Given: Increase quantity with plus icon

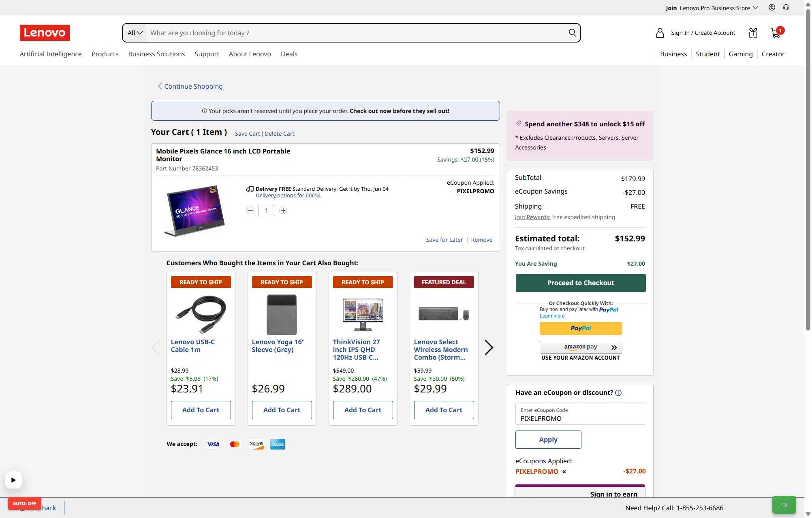Looking at the screenshot, I should [x=283, y=211].
